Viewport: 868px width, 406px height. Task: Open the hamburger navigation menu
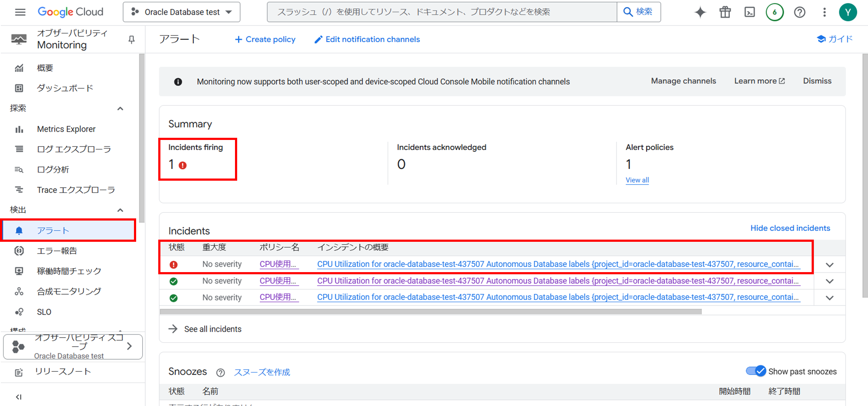[x=20, y=12]
